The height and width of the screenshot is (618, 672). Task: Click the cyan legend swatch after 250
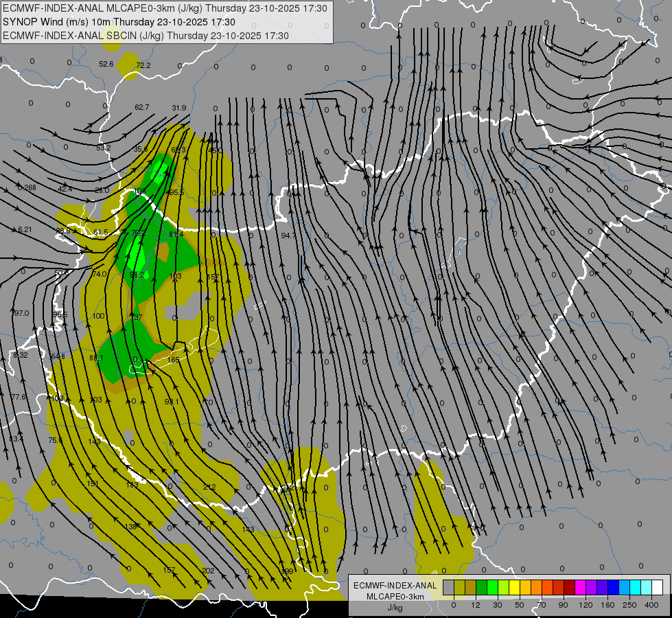click(635, 587)
